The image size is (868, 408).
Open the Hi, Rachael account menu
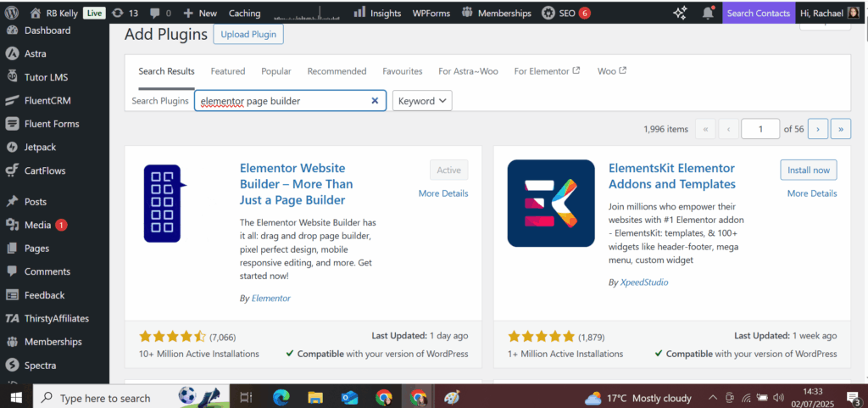[828, 13]
